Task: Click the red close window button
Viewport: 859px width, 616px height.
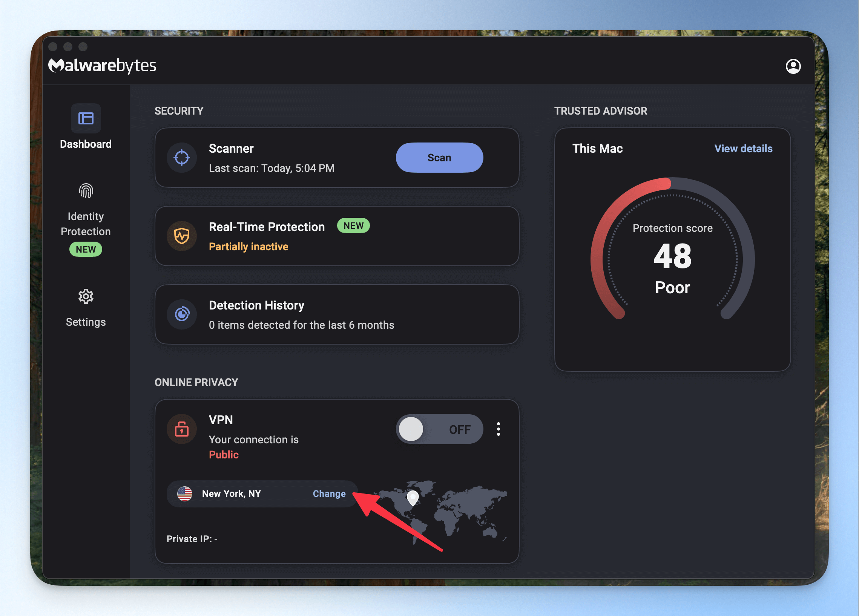Action: (x=53, y=47)
